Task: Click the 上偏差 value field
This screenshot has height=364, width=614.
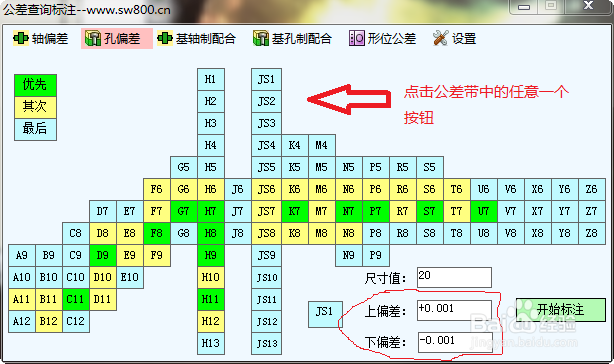Action: 454,310
